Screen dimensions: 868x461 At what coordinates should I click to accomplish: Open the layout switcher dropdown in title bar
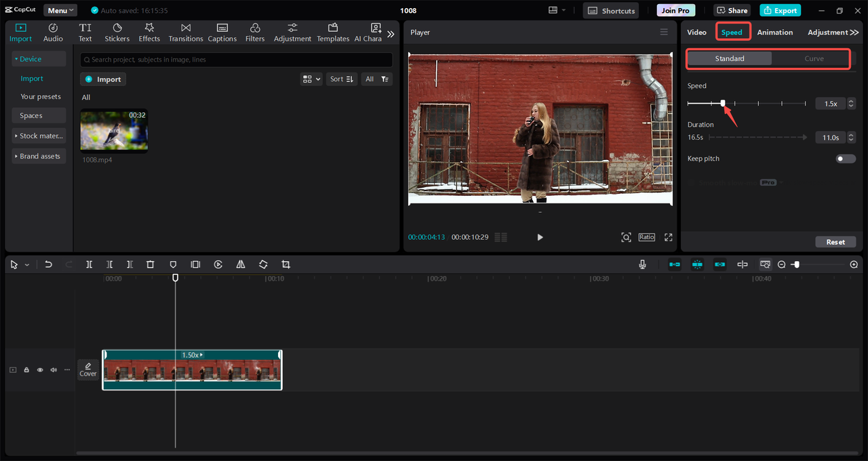point(557,10)
